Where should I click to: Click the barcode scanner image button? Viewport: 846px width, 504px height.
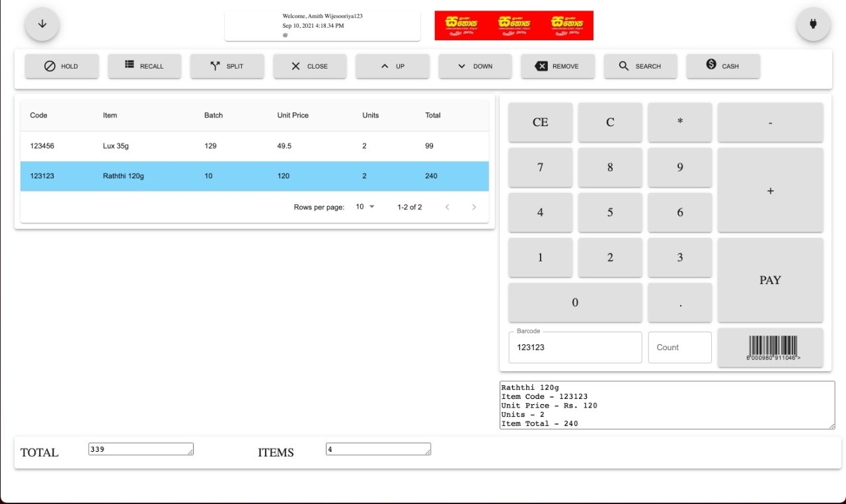click(770, 347)
